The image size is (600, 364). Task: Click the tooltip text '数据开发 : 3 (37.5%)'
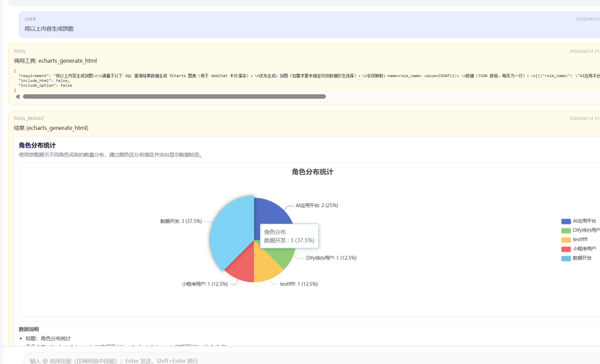tap(289, 240)
